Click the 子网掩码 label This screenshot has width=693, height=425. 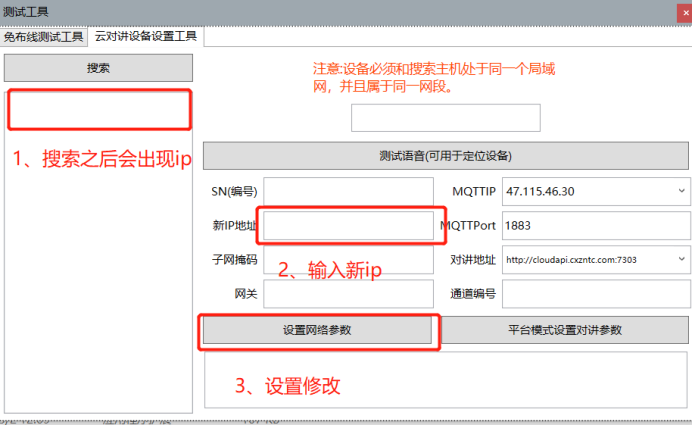coord(234,259)
